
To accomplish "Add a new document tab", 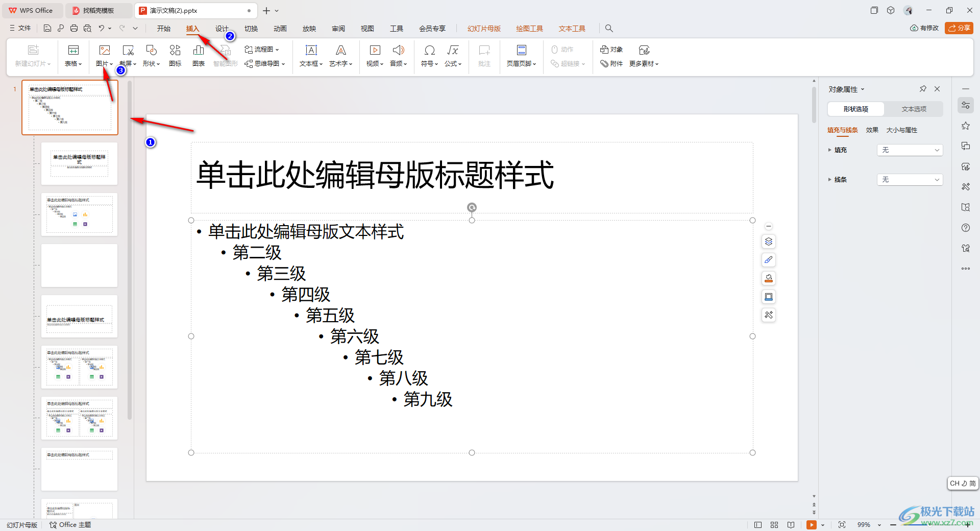I will (x=266, y=10).
